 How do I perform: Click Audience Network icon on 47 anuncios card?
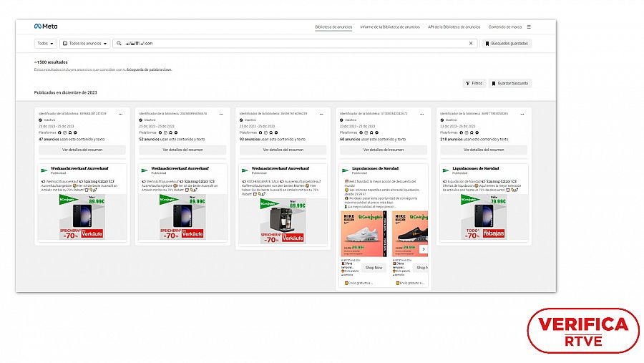[70, 132]
